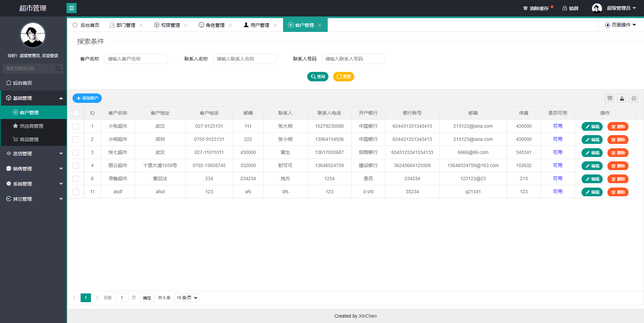Open 商品管理 in the sidebar
644x323 pixels.
(33, 139)
